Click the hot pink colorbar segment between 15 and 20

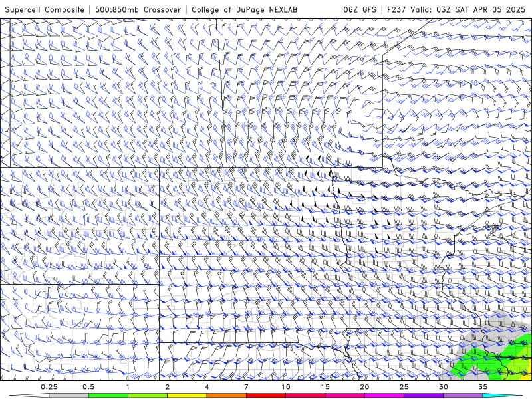coord(344,396)
